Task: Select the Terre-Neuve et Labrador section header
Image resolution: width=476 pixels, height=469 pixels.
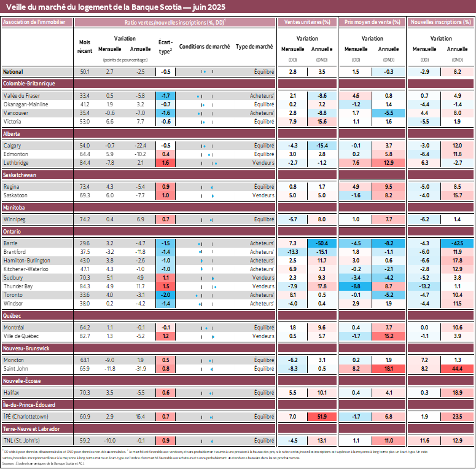Action: click(x=31, y=428)
